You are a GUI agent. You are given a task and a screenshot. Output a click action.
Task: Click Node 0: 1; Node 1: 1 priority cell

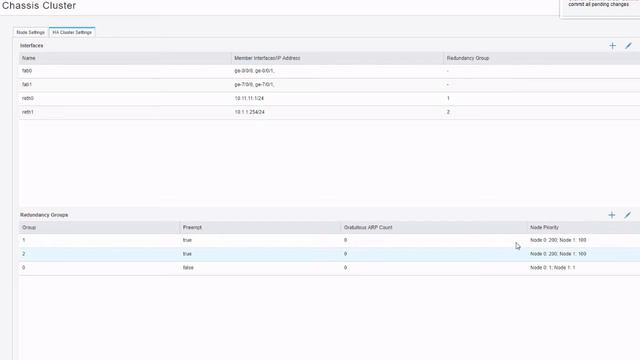(x=553, y=268)
